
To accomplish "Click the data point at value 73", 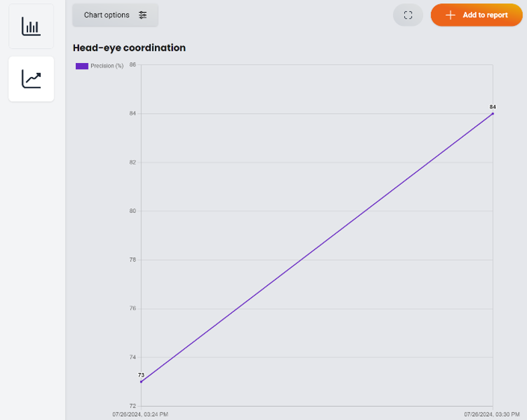I will point(141,382).
